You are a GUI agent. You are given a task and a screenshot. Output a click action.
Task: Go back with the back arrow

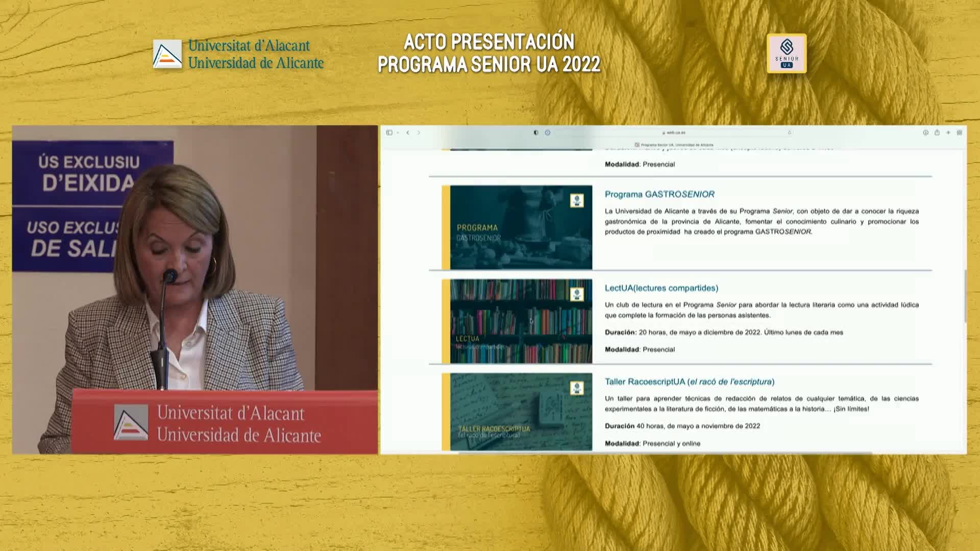click(x=408, y=133)
